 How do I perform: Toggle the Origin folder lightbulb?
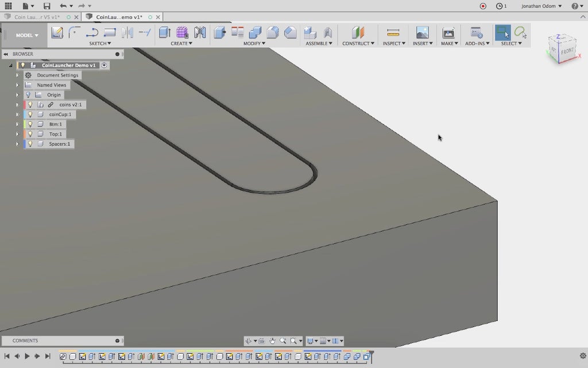pyautogui.click(x=28, y=95)
